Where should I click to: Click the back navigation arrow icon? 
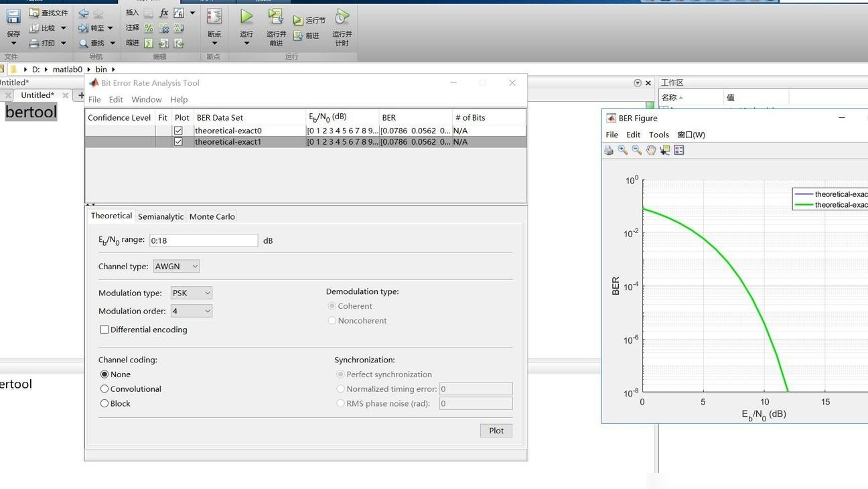(x=83, y=13)
